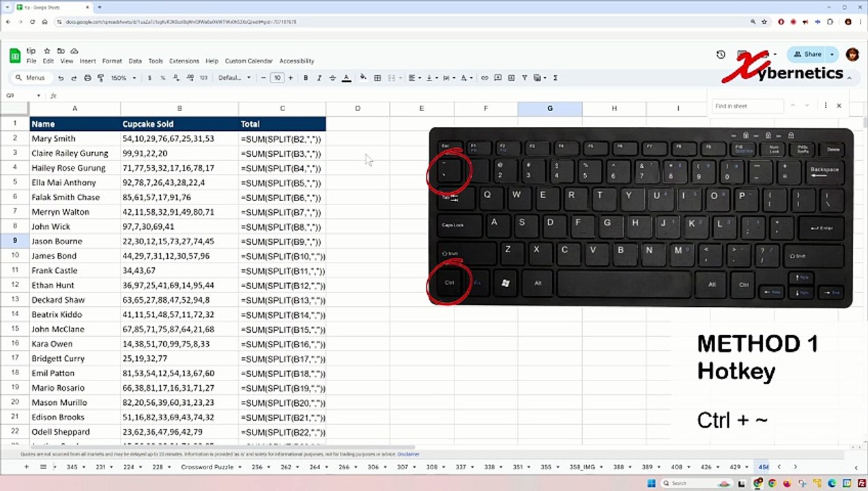Image resolution: width=868 pixels, height=491 pixels.
Task: Open Find more options three dots
Action: point(826,106)
